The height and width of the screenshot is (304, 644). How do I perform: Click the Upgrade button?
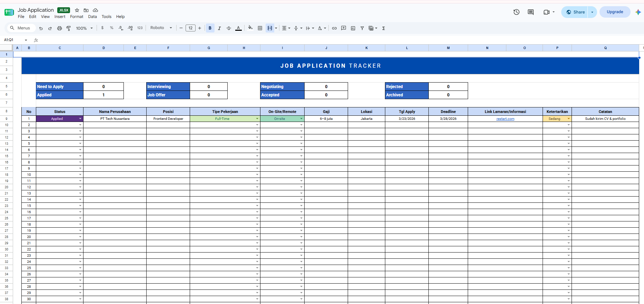pyautogui.click(x=615, y=12)
